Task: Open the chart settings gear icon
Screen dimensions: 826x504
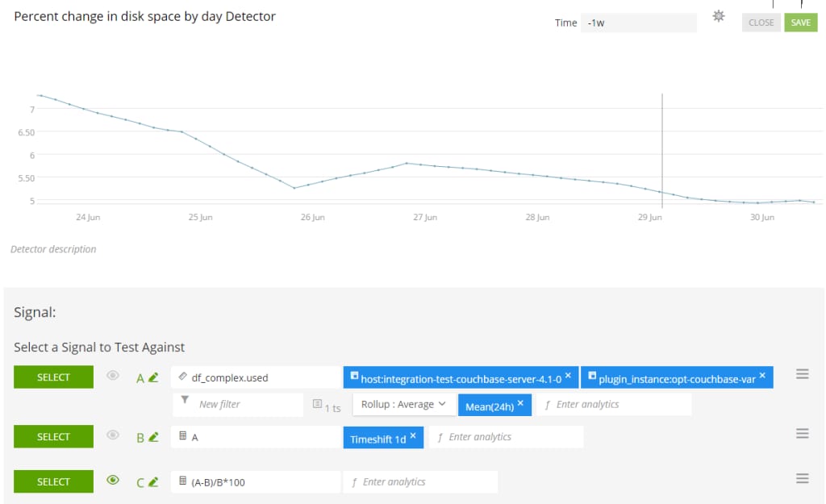Action: [x=719, y=17]
